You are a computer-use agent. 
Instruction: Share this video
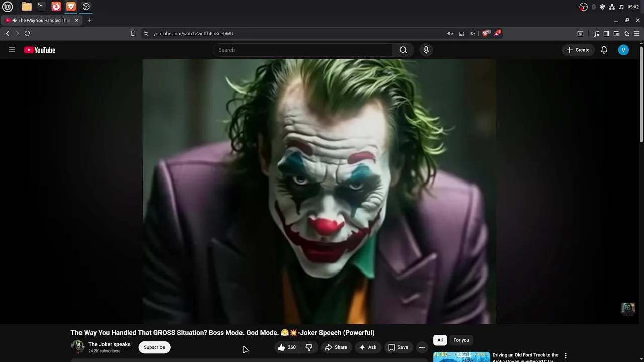coord(336,347)
